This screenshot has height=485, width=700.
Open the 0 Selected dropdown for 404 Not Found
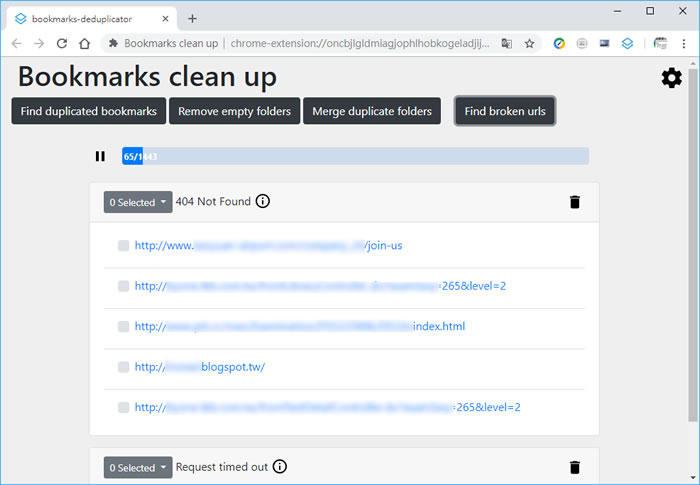point(138,202)
